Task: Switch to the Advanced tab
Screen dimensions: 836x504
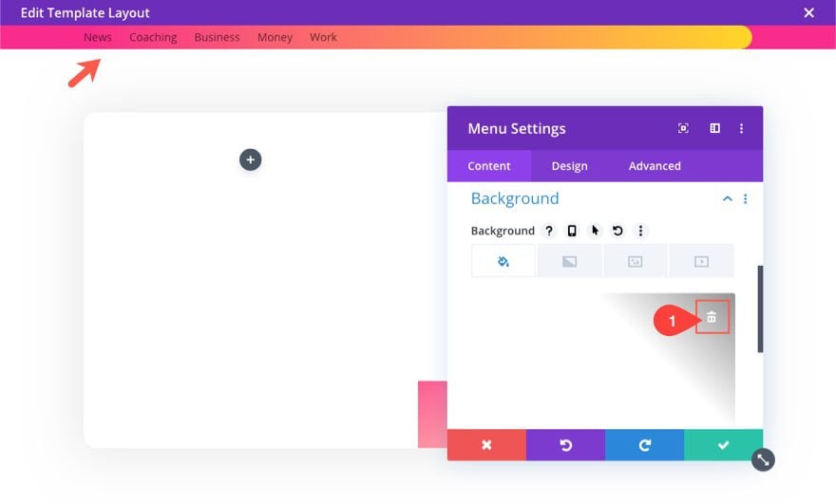Action: 655,166
